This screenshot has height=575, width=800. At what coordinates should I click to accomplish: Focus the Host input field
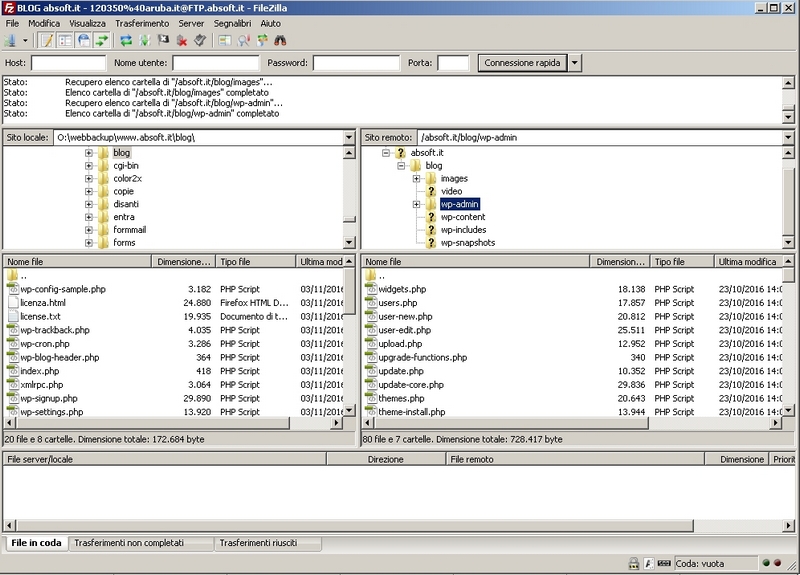(68, 63)
